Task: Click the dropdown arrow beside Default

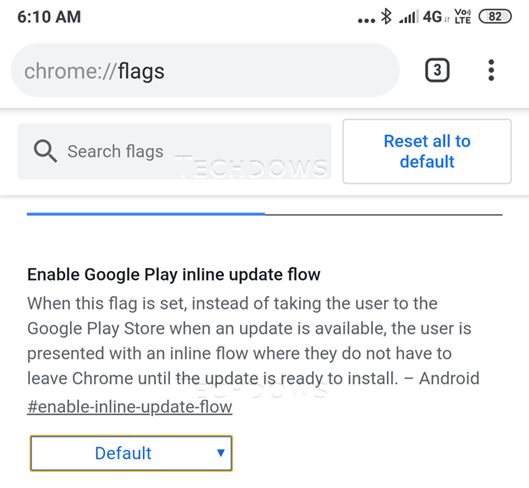Action: pyautogui.click(x=221, y=453)
